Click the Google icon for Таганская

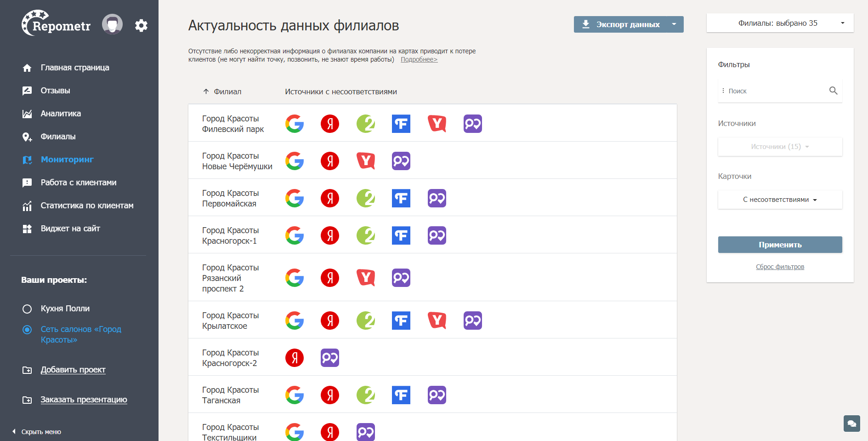click(x=295, y=395)
